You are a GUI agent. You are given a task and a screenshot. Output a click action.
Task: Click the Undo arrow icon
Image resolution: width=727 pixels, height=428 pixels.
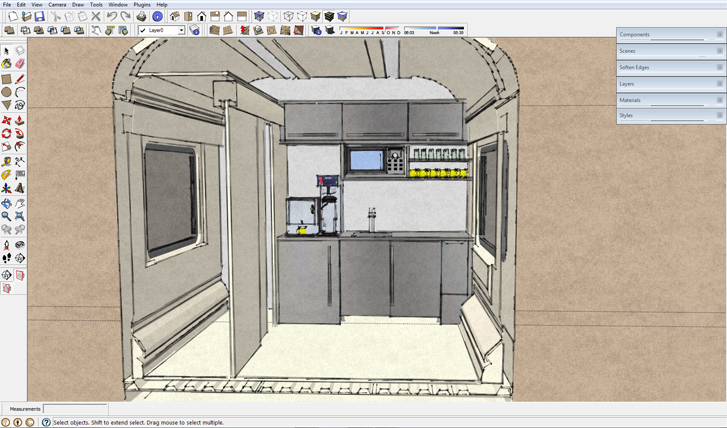click(x=112, y=17)
